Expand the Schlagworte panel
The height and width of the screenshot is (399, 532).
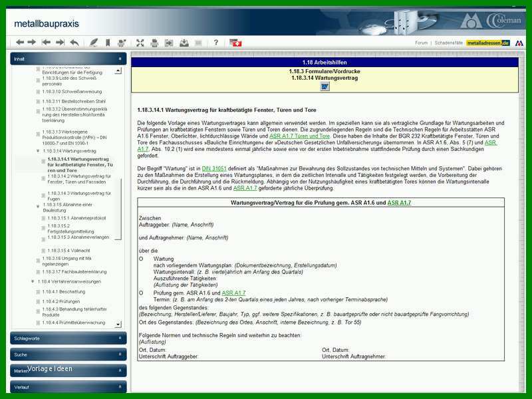pos(68,338)
